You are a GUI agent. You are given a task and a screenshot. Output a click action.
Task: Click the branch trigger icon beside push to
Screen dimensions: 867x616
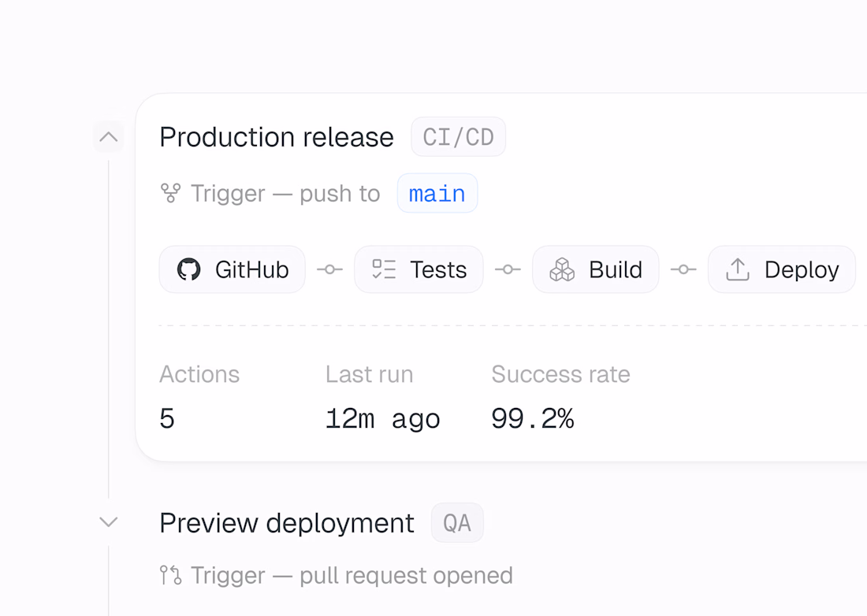170,193
